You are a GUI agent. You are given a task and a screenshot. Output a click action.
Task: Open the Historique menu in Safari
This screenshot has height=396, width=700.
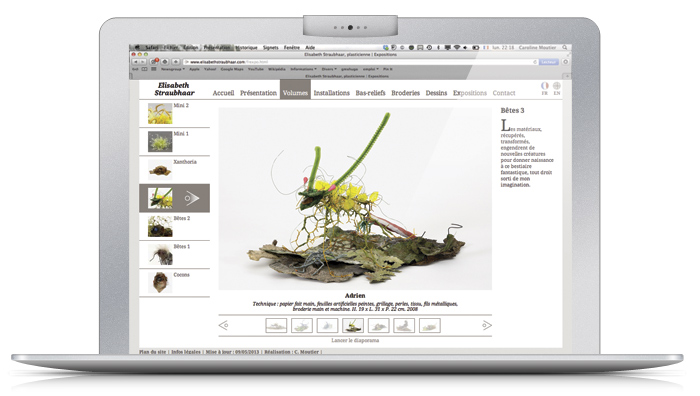coord(246,47)
